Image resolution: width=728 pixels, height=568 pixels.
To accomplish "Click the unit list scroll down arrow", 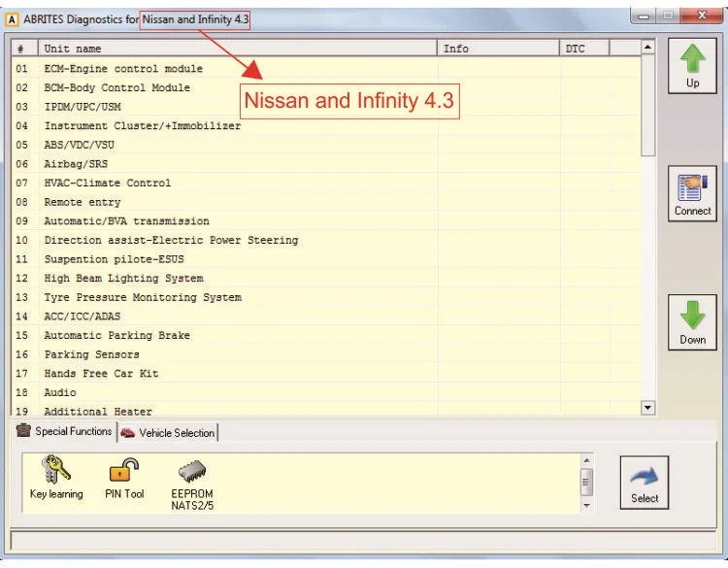I will click(x=647, y=408).
